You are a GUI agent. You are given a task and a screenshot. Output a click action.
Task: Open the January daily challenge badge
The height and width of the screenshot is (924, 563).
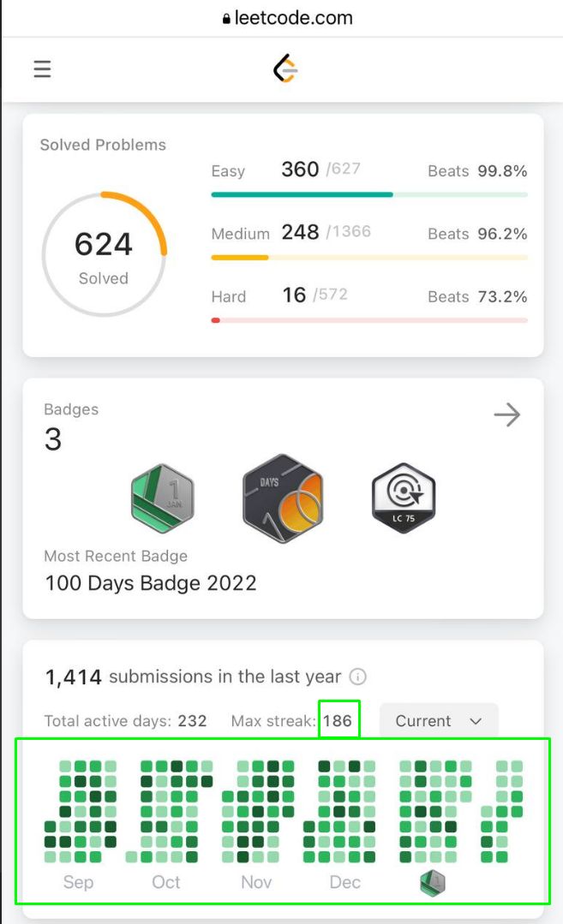coord(163,498)
